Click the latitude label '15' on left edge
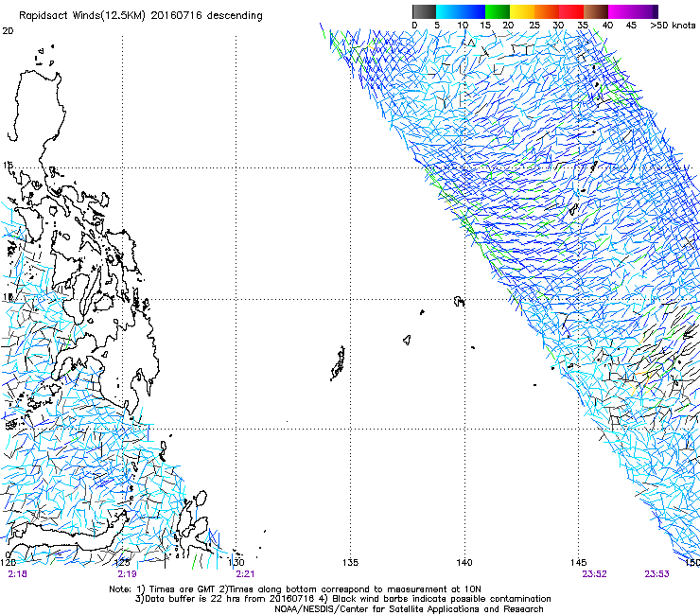Image resolution: width=700 pixels, height=615 pixels. point(8,166)
